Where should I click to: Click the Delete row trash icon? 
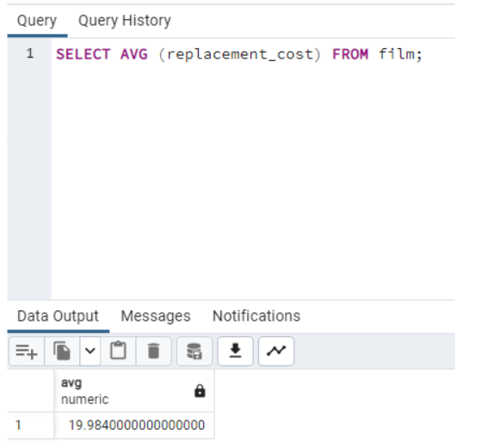click(x=153, y=352)
